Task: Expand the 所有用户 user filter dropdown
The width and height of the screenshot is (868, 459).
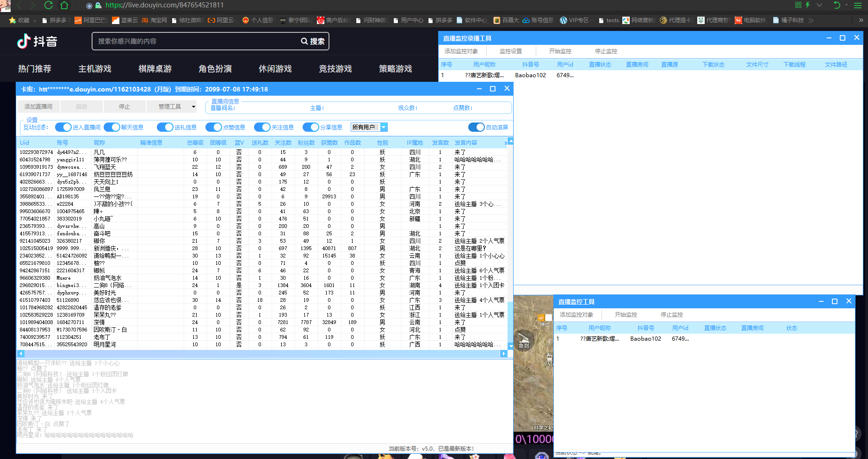Action: [x=384, y=127]
